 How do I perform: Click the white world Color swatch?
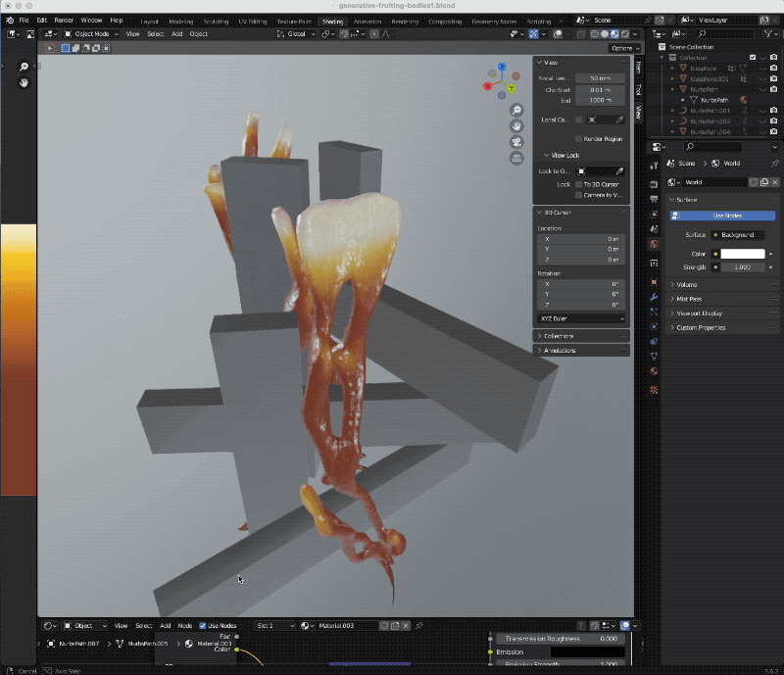[743, 254]
